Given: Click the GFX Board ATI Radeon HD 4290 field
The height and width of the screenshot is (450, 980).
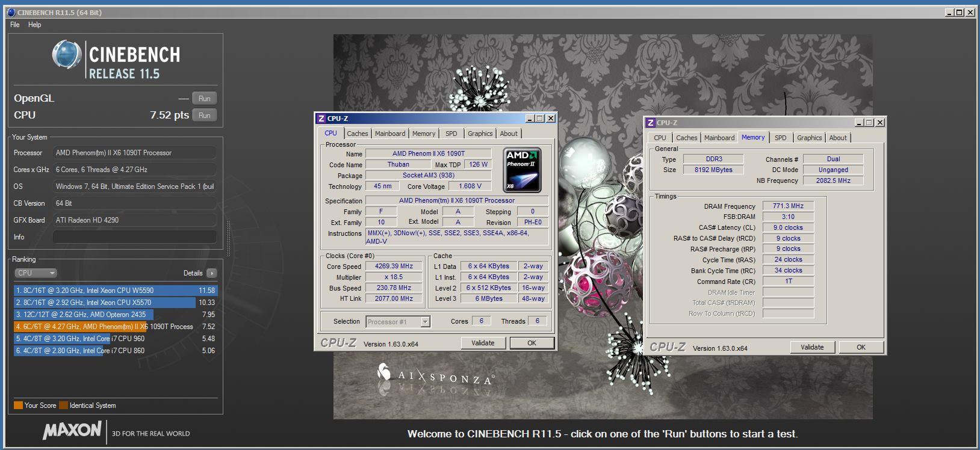Looking at the screenshot, I should click(x=135, y=220).
